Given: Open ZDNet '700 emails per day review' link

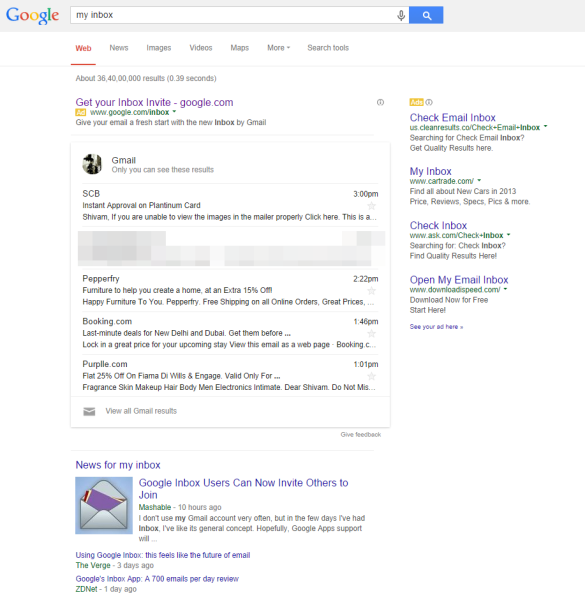Looking at the screenshot, I should click(157, 579).
